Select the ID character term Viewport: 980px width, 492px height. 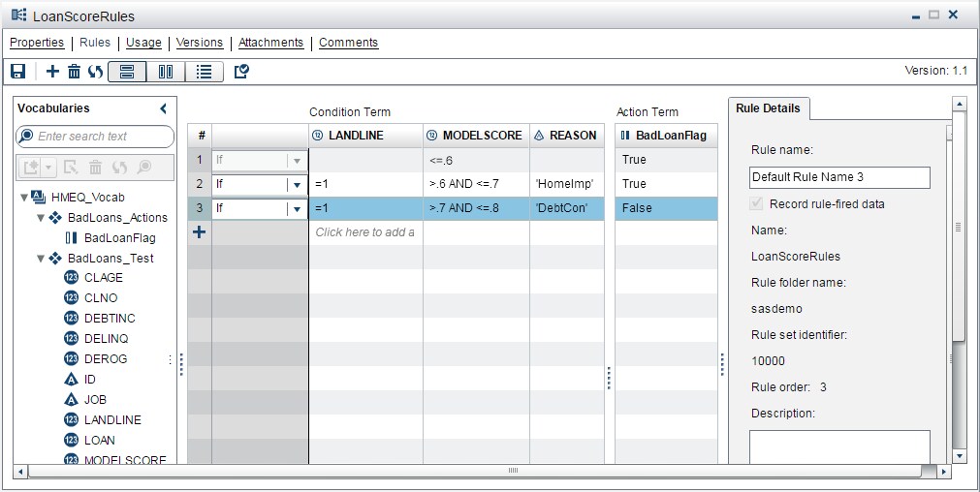(89, 379)
